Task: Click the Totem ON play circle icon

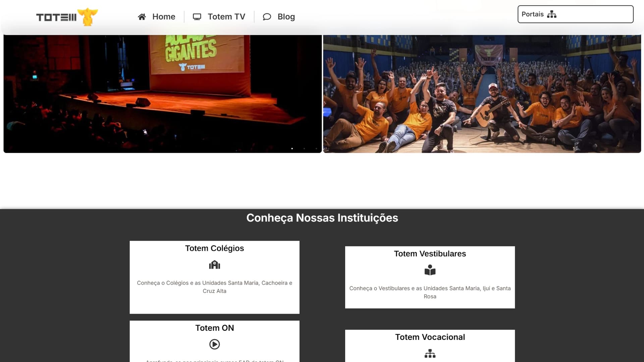Action: coord(215,344)
